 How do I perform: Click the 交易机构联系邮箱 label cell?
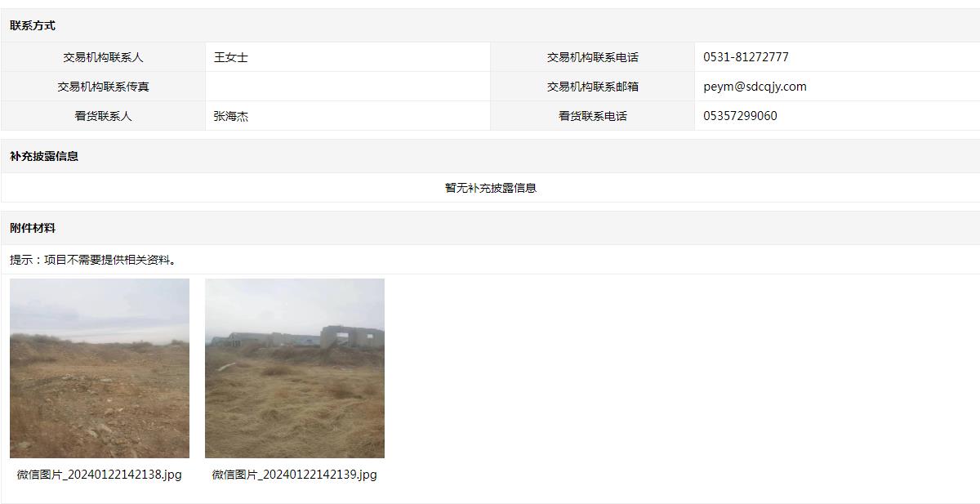tap(593, 87)
